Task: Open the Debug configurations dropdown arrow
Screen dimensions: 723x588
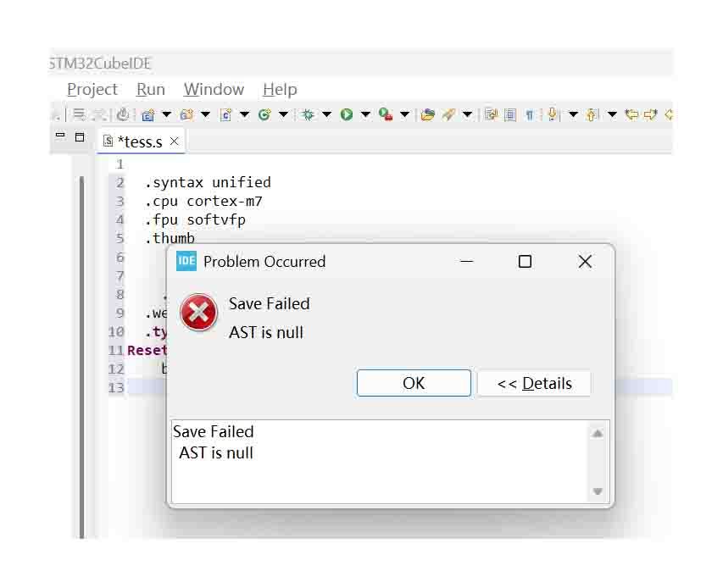Action: 325,114
